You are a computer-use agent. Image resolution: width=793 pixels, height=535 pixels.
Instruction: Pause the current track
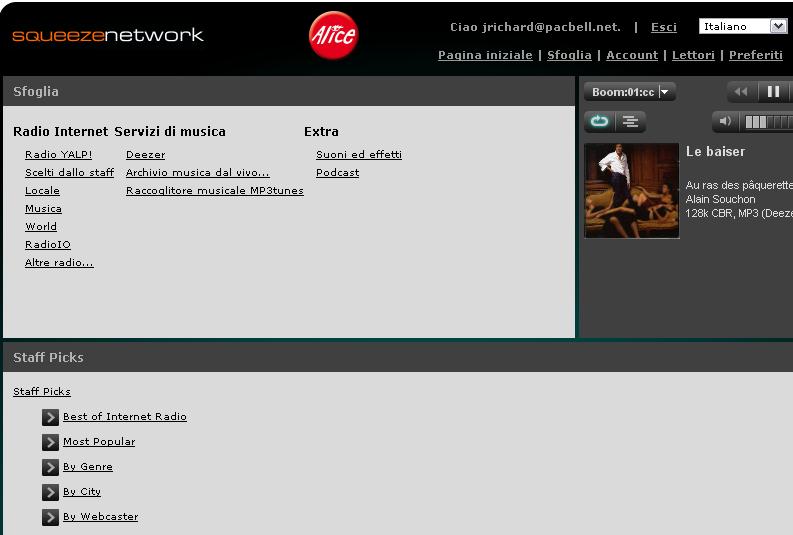pos(773,92)
